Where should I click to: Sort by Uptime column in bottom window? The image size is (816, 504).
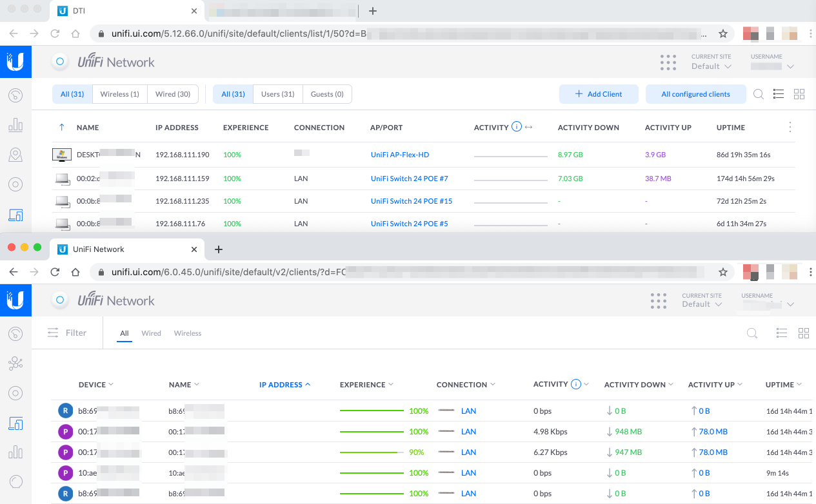point(784,385)
